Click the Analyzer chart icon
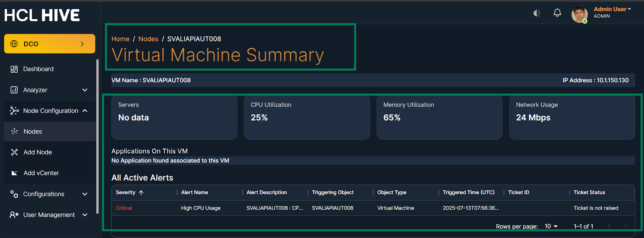The width and height of the screenshot is (644, 238). [14, 90]
